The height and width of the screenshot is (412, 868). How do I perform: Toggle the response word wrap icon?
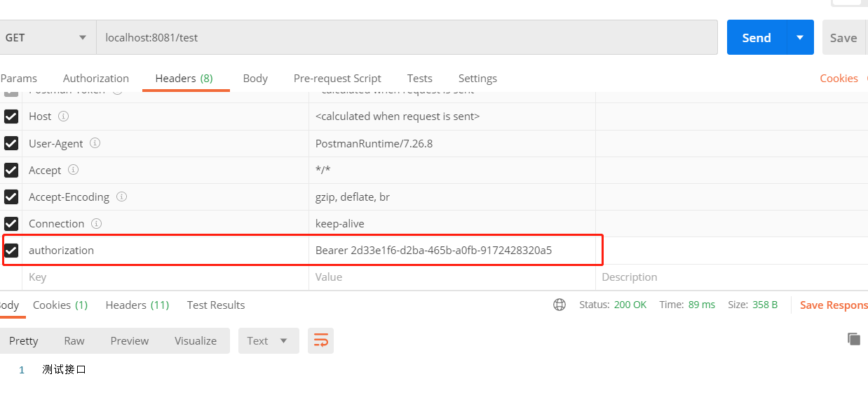[x=320, y=340]
